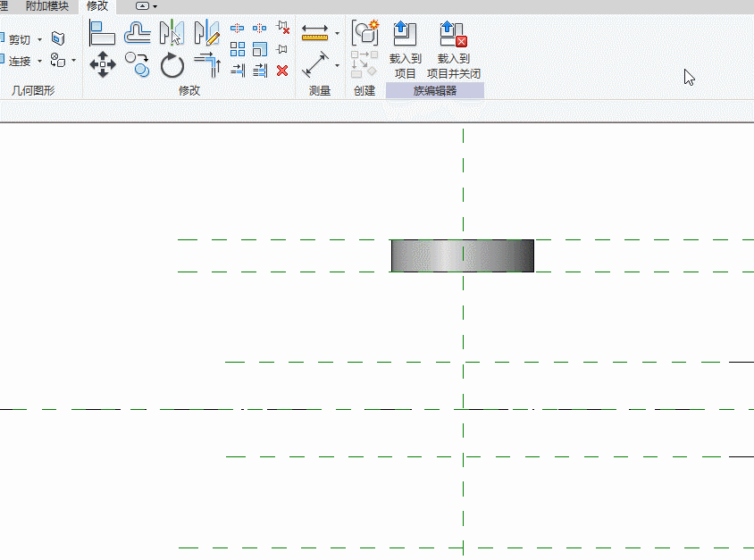This screenshot has width=754, height=560.
Task: Select the Split with Gap tool
Action: [x=260, y=28]
